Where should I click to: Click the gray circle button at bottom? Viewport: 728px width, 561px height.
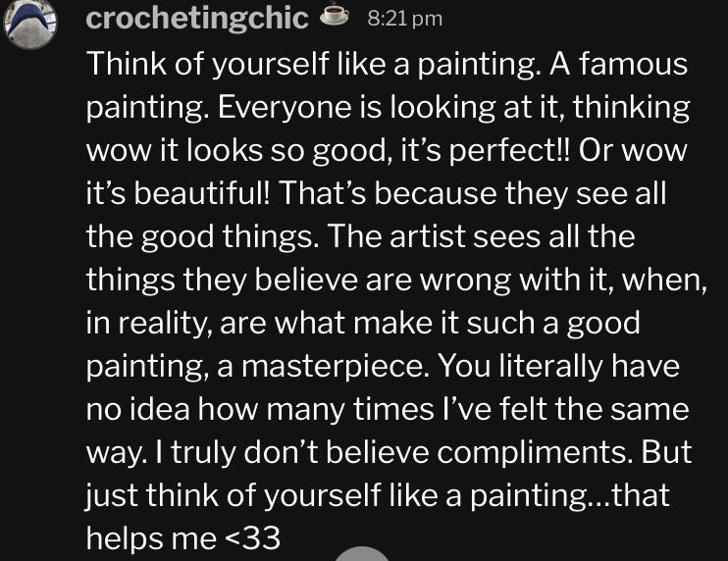362,554
